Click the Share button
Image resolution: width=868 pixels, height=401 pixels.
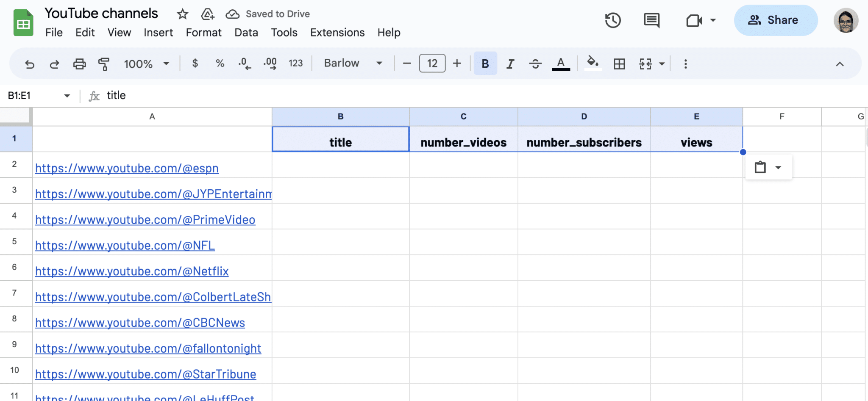776,20
